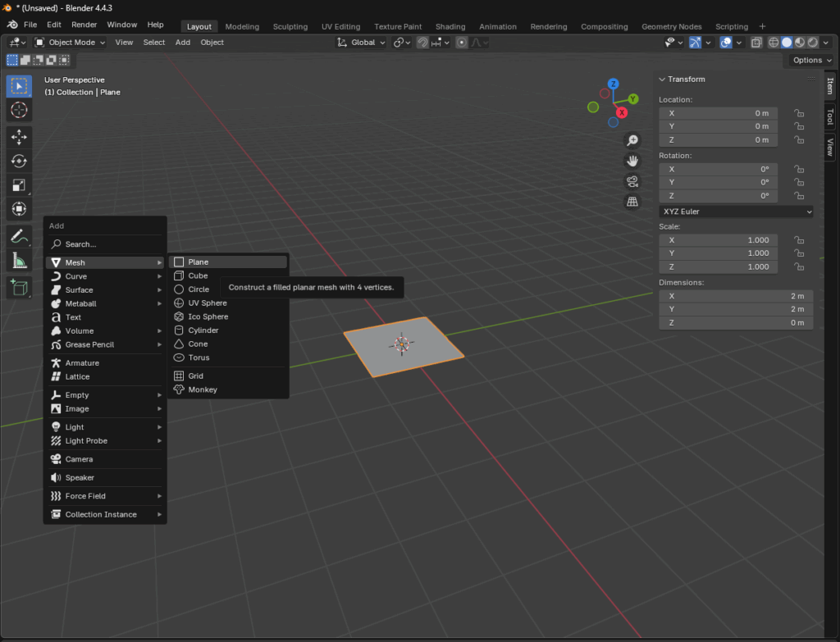Switch to Sculpting workspace tab
840x642 pixels.
(x=290, y=26)
